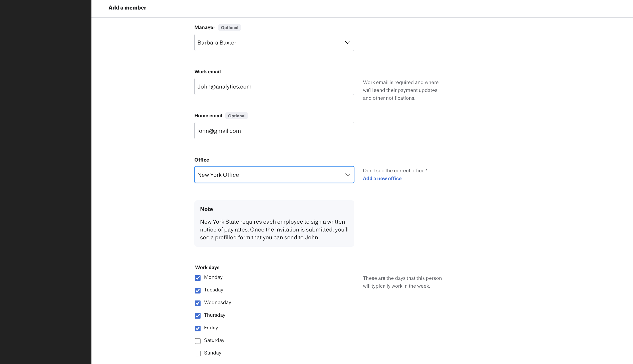This screenshot has height=364, width=633.
Task: Click the Add a new office link
Action: pyautogui.click(x=382, y=178)
